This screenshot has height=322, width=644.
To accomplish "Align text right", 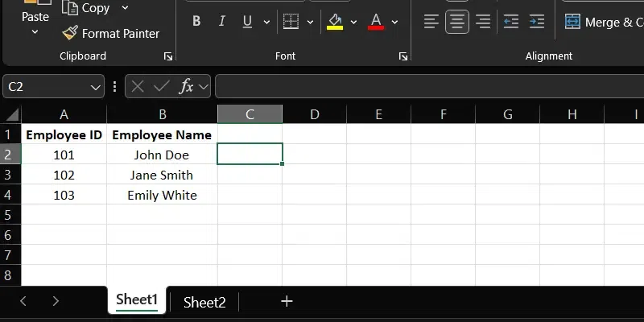I will coord(483,22).
